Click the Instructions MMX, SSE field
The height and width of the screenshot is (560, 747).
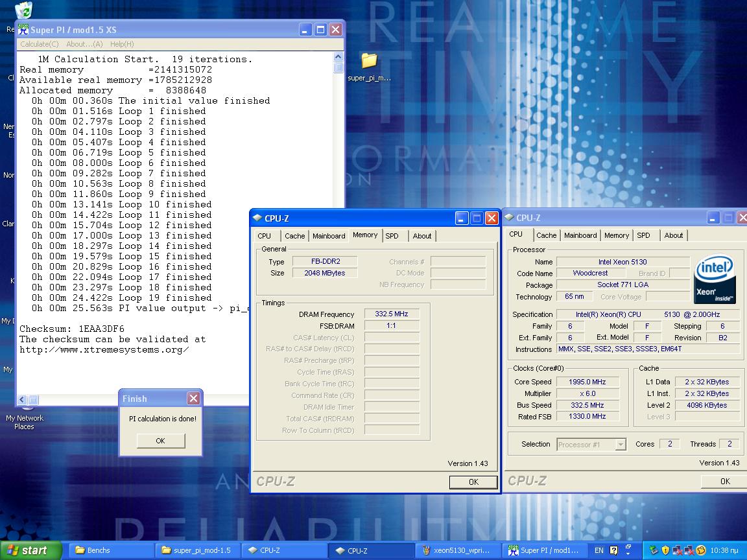pyautogui.click(x=648, y=349)
